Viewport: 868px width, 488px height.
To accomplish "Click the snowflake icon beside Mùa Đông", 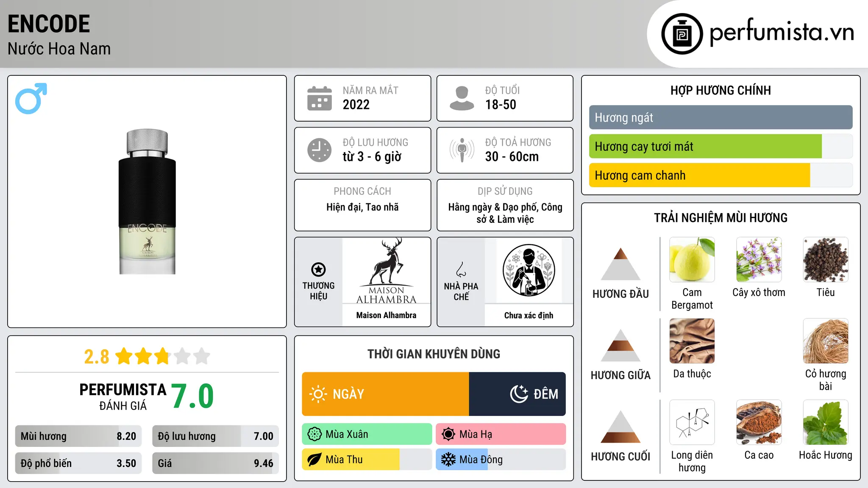I will coord(448,460).
